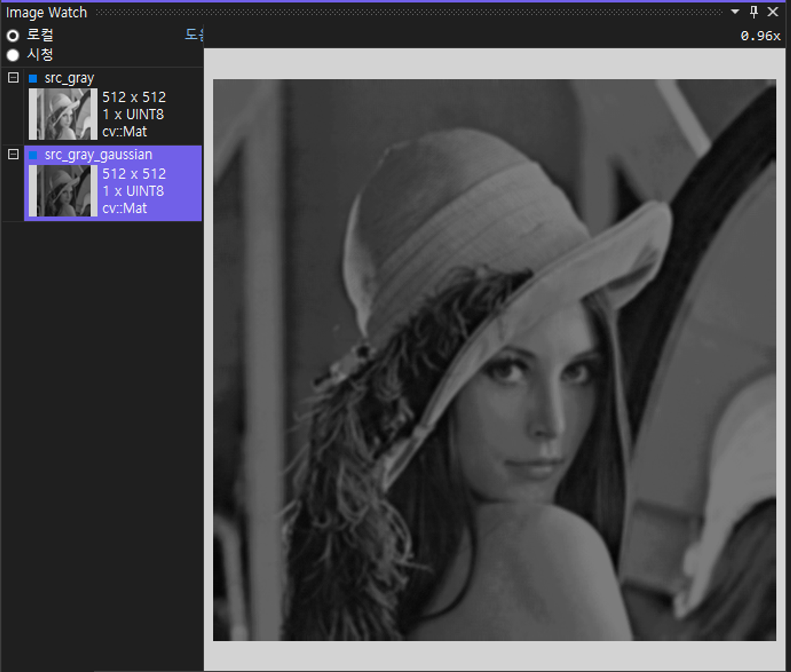Select the 로컬 radio button
This screenshot has width=791, height=672.
coord(13,36)
